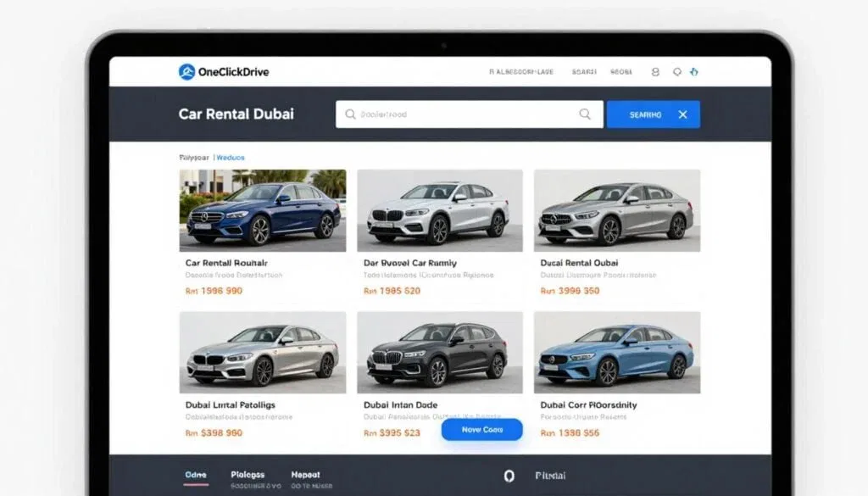Click the logo circle beside Car Rental Dubai heading
The image size is (868, 496).
coord(187,72)
